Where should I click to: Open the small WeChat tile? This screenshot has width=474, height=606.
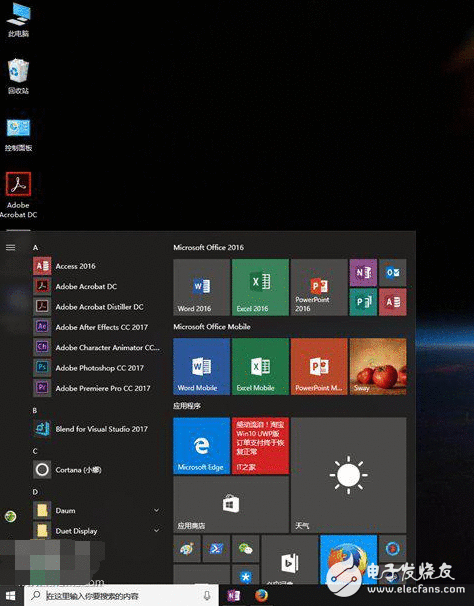coord(246,548)
